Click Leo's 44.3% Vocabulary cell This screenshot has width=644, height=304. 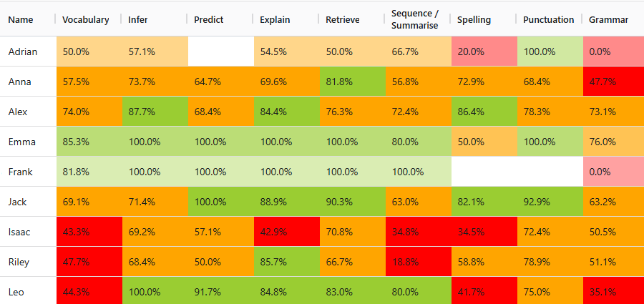(89, 292)
